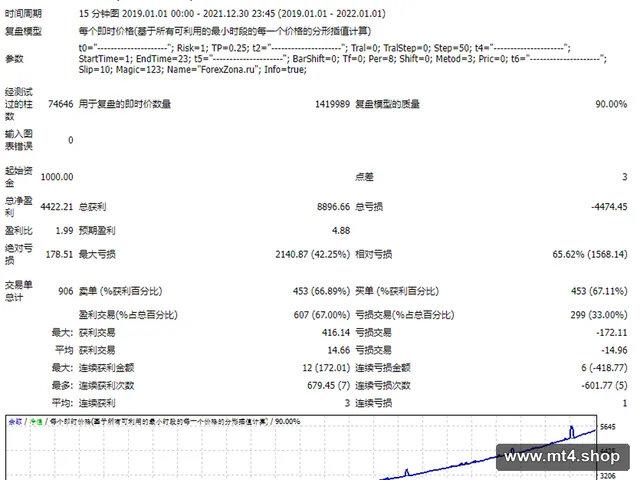Click the 点差 spread label
640x480 pixels.
coord(364,177)
